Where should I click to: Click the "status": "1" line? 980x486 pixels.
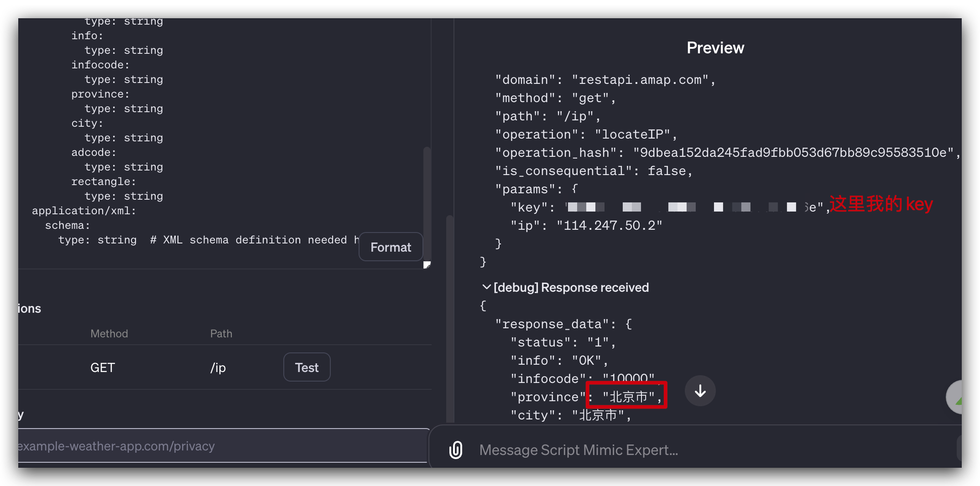563,342
